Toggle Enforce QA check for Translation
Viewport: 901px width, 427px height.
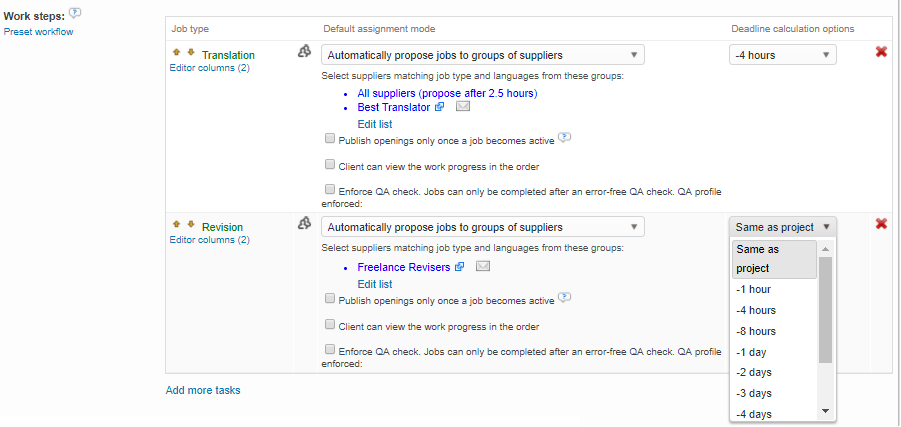[330, 188]
